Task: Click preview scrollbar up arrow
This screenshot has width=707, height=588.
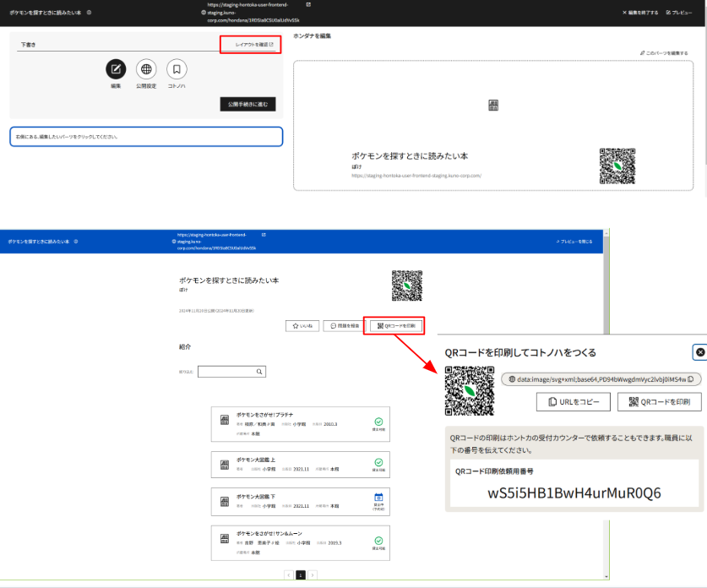Action: click(606, 233)
